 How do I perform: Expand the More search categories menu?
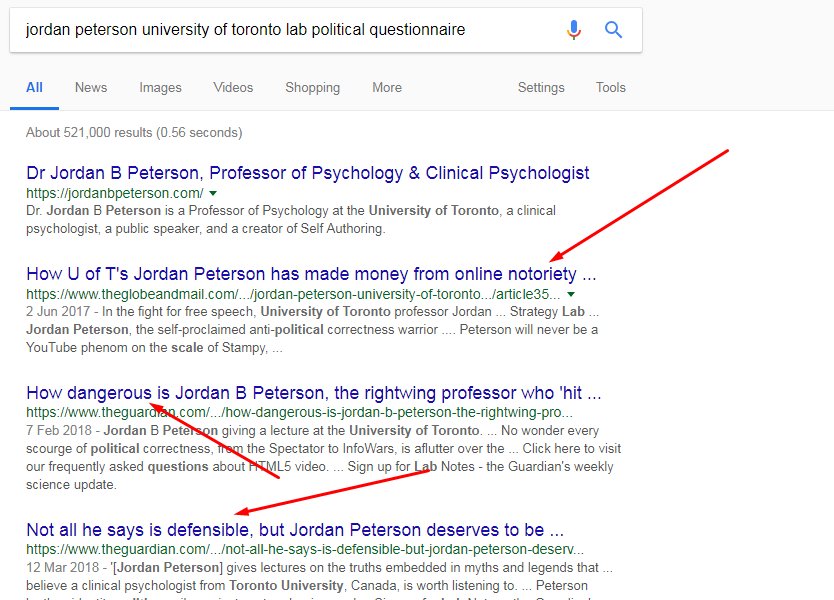pyautogui.click(x=387, y=88)
